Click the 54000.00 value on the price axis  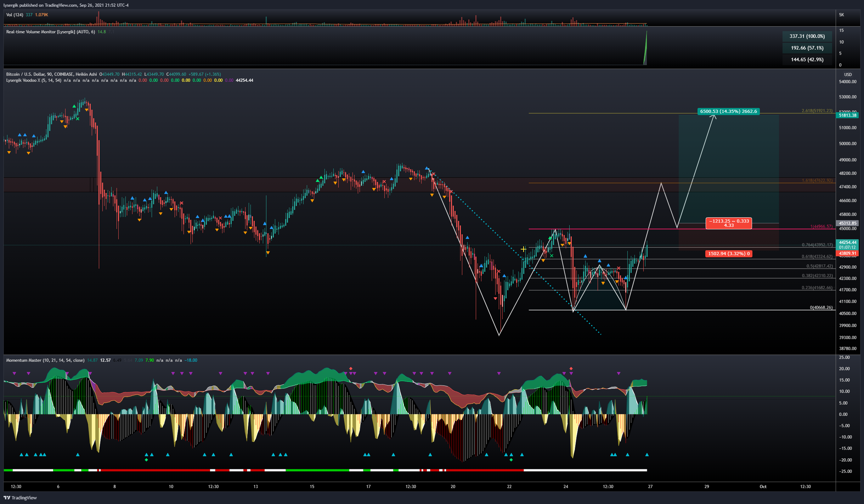tap(847, 82)
